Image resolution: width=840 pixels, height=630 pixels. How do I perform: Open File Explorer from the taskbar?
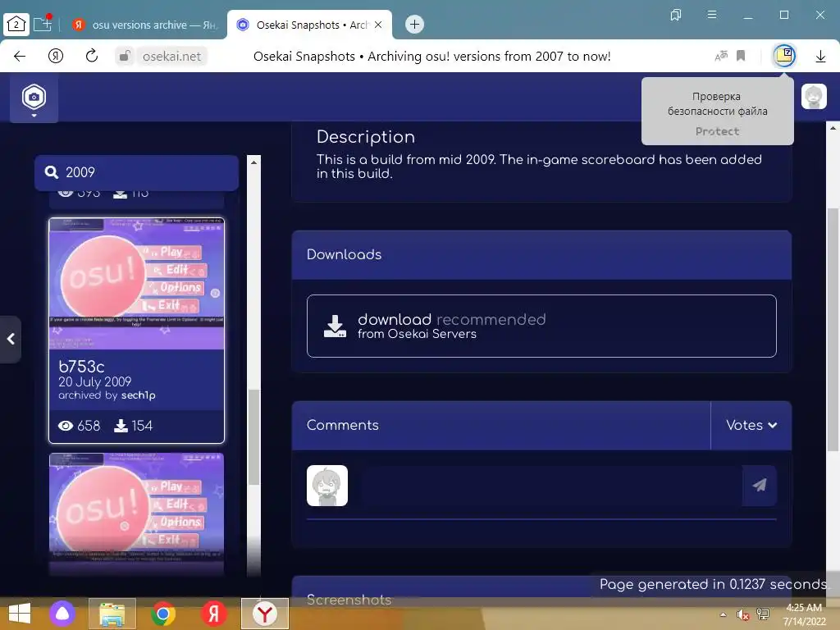click(112, 614)
